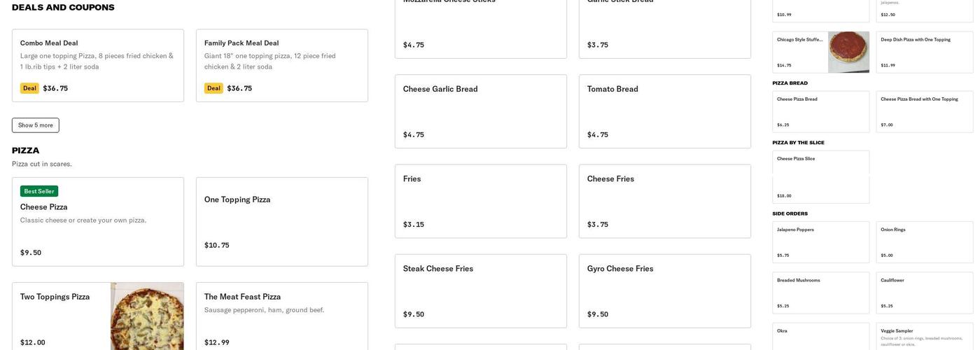Open the Breaded Mushrooms item
The width and height of the screenshot is (980, 350).
pyautogui.click(x=820, y=293)
